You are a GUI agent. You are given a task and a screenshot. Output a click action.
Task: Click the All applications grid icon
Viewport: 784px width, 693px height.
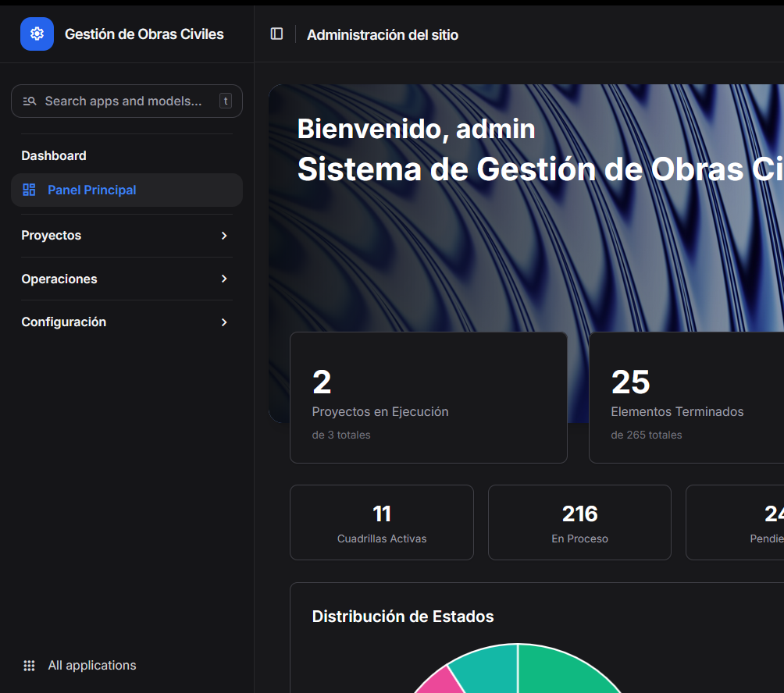(30, 666)
